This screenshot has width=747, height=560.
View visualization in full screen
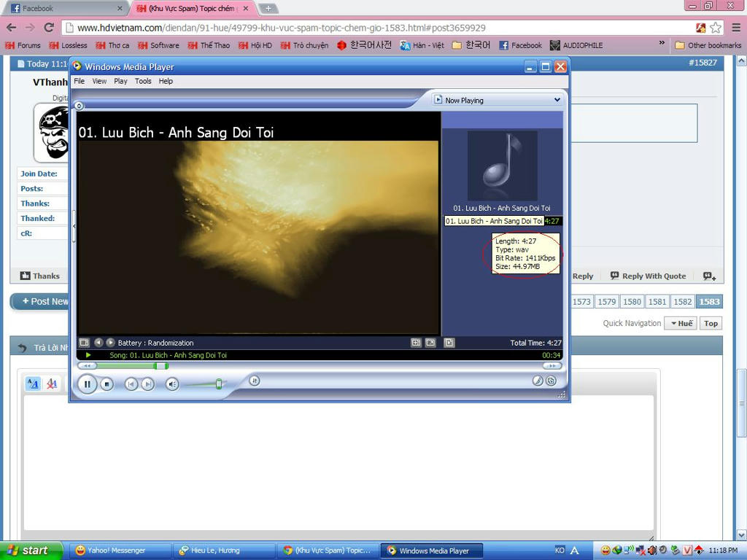[430, 343]
